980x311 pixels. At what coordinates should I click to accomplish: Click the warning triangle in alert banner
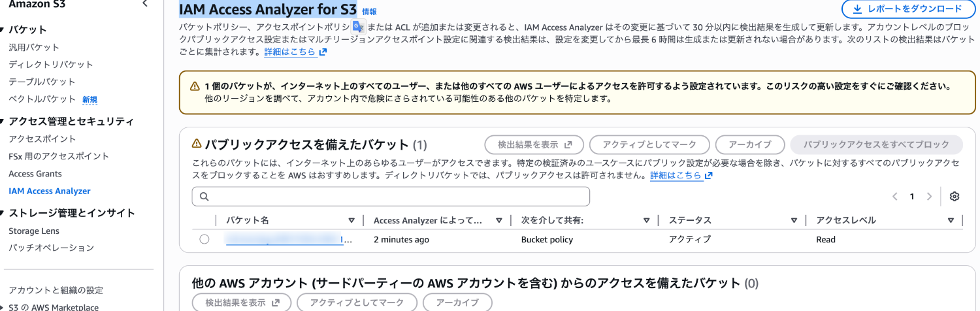coord(194,86)
